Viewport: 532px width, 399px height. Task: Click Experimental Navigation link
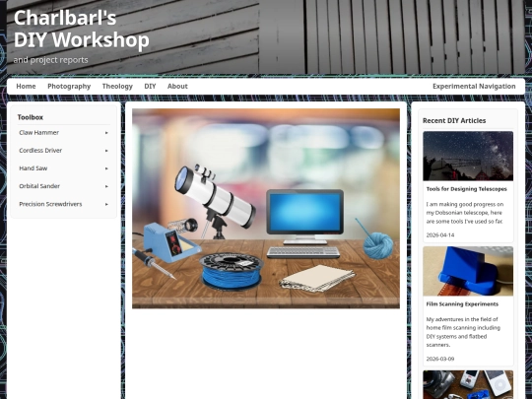474,86
